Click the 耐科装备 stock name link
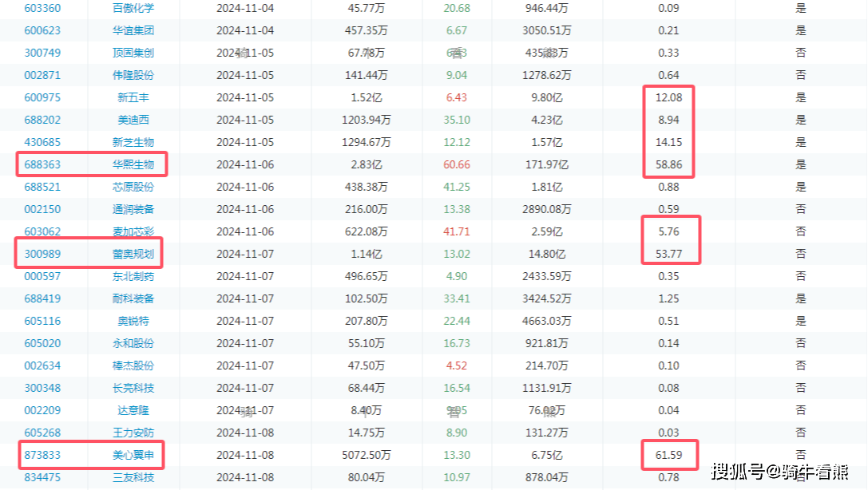Screen dimensions: 868x490 tap(133, 298)
